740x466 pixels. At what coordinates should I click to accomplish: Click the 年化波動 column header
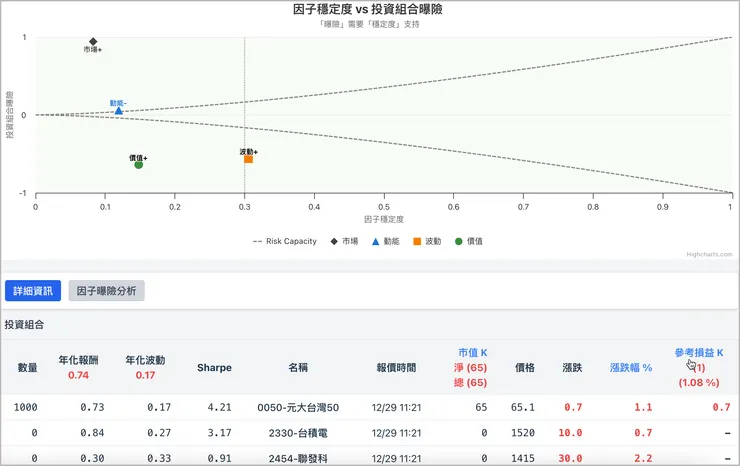point(145,360)
